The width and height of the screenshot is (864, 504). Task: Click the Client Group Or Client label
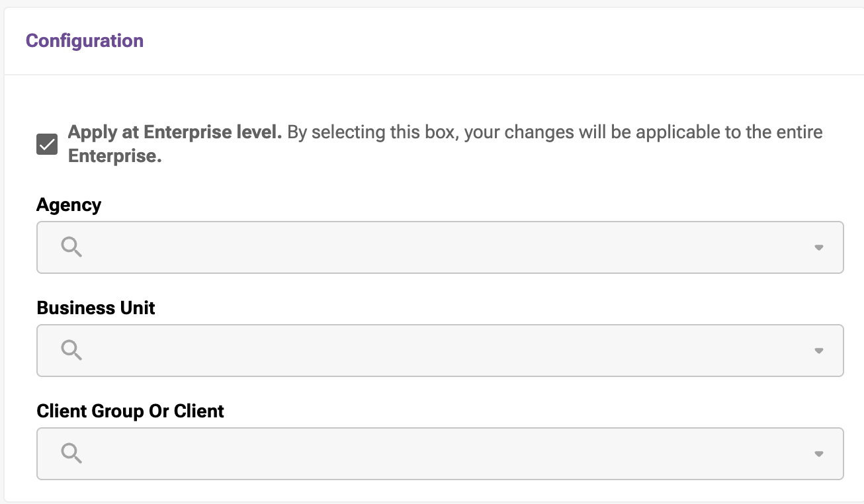[130, 411]
